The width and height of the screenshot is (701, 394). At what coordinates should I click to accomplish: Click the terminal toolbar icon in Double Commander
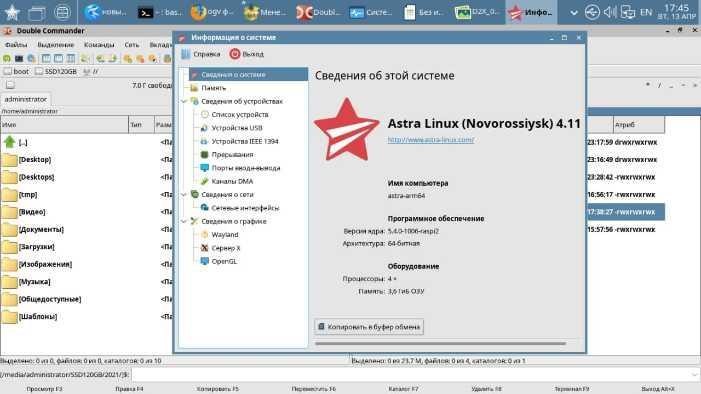[19, 58]
